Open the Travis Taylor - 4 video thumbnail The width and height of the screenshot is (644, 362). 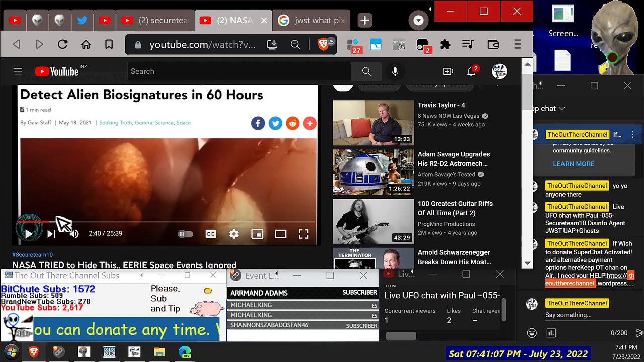[x=373, y=123]
